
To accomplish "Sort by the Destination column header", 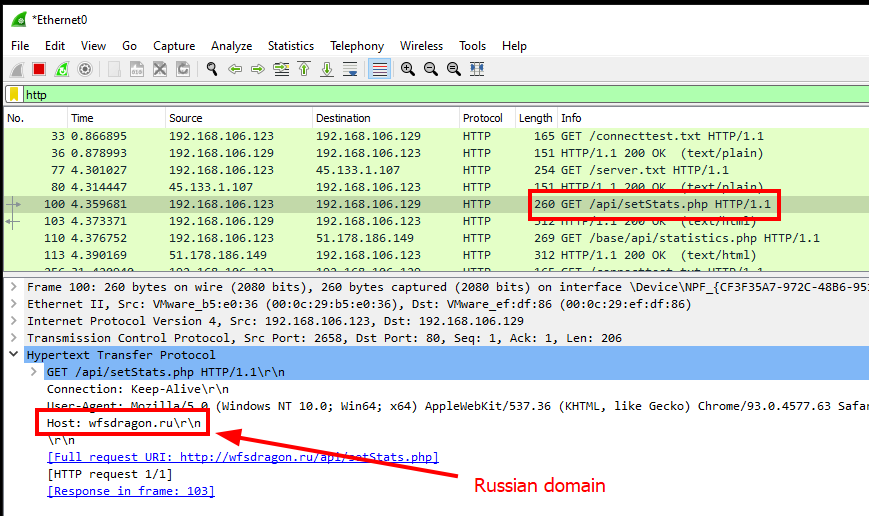I will coord(386,118).
